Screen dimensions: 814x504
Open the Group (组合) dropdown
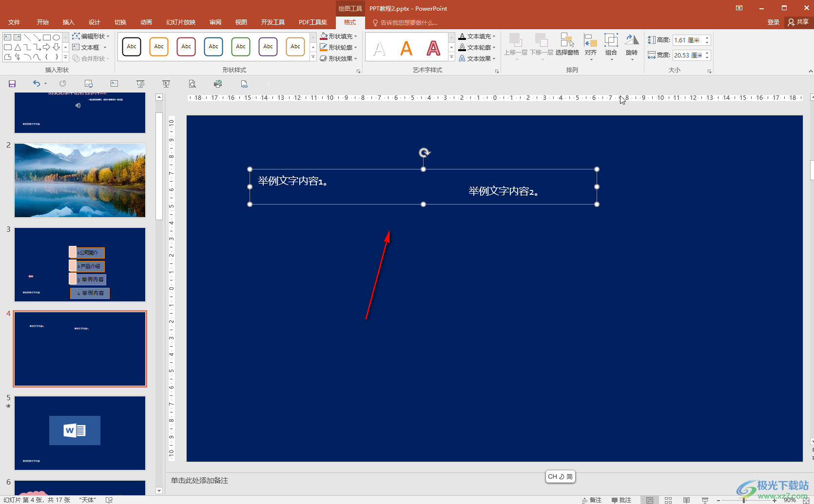pos(611,46)
